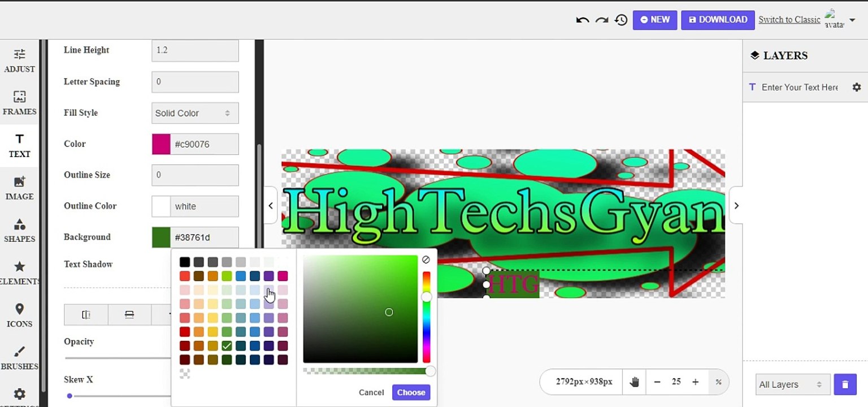
Task: Open the Fill Style dropdown
Action: 195,113
